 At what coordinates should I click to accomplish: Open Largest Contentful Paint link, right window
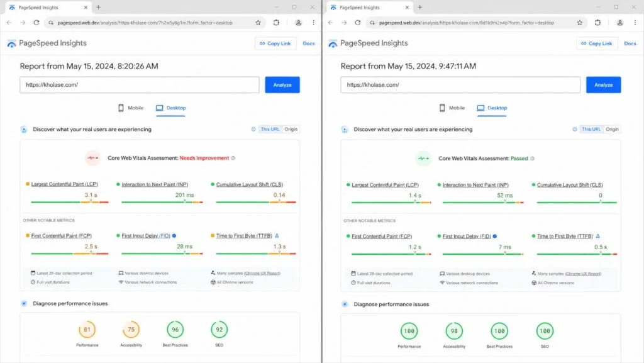[x=386, y=185]
